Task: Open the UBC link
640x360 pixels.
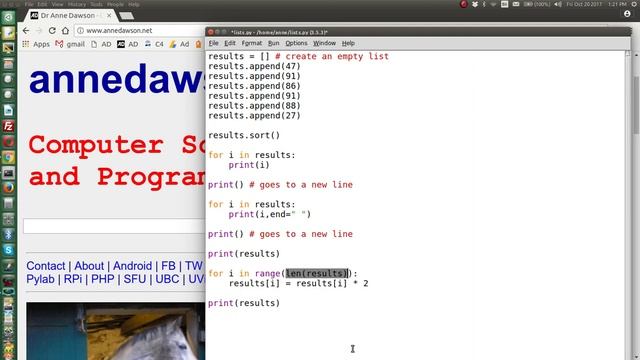Action: click(167, 279)
